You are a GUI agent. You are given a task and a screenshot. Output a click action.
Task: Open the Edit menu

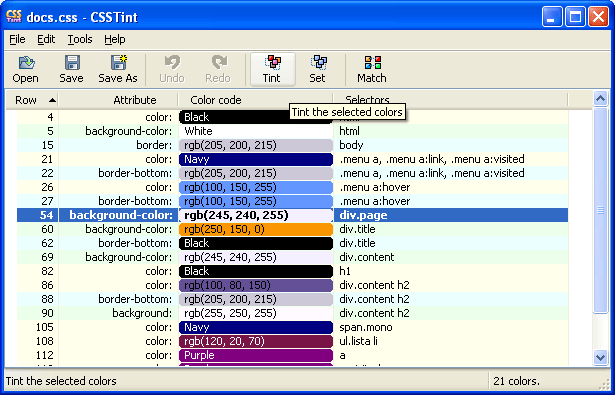click(46, 39)
